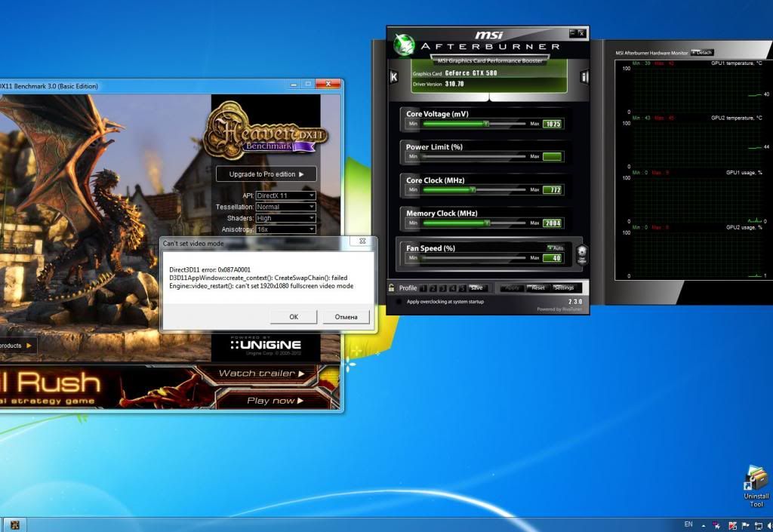
Task: Click Detach on the Hardware Monitor
Action: (701, 53)
